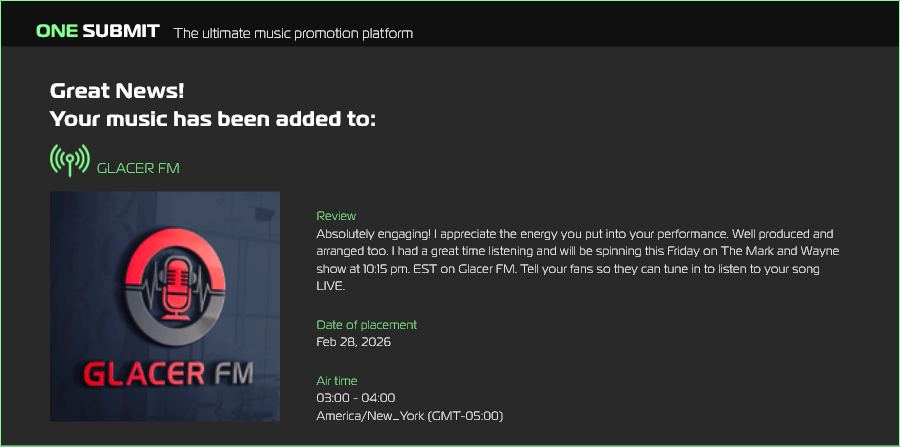Click the 'America/New_York (GMT-05:00)' timezone text
The image size is (900, 447).
click(x=409, y=416)
